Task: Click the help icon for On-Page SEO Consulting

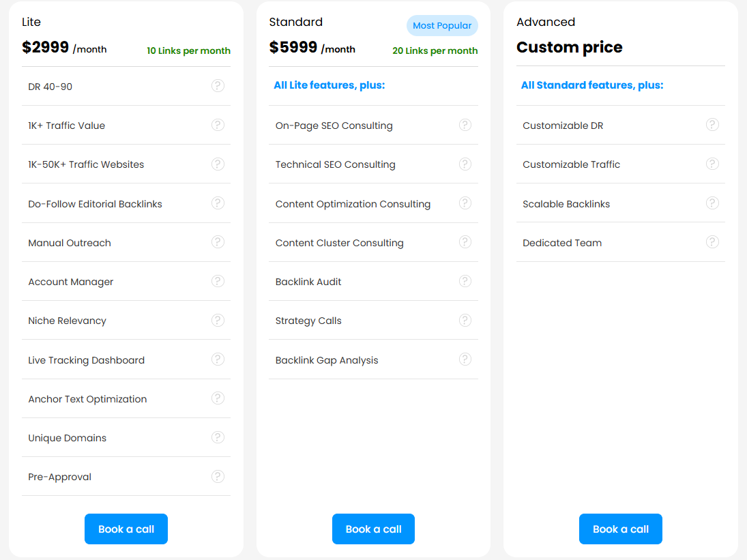Action: tap(465, 125)
